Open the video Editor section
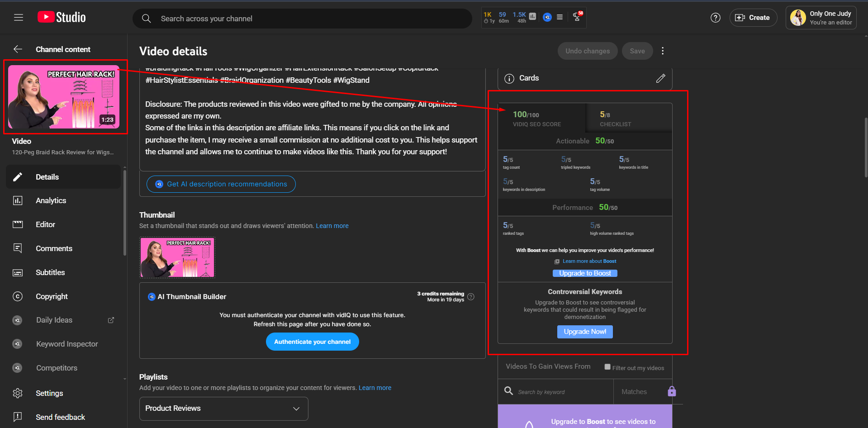The width and height of the screenshot is (868, 428). [63, 224]
